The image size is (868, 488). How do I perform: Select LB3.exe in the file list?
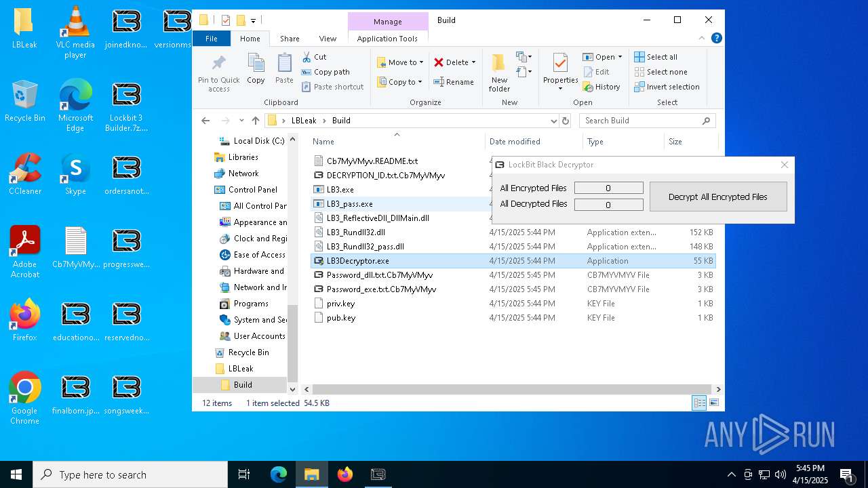340,190
